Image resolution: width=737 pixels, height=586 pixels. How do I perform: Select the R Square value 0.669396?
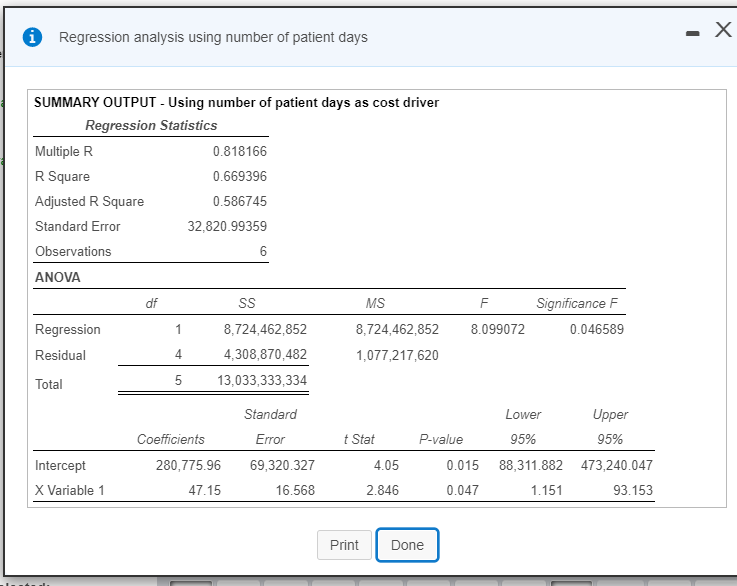coord(240,176)
